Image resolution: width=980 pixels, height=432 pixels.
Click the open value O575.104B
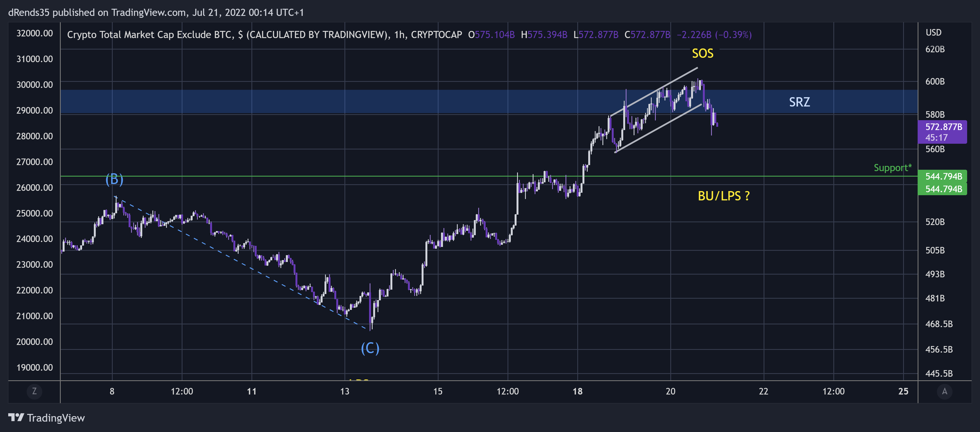click(491, 35)
